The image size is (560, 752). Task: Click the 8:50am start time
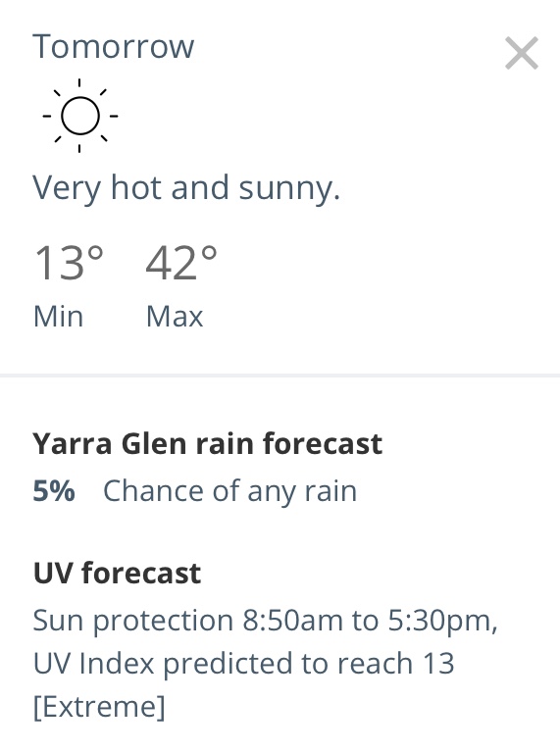coord(292,620)
